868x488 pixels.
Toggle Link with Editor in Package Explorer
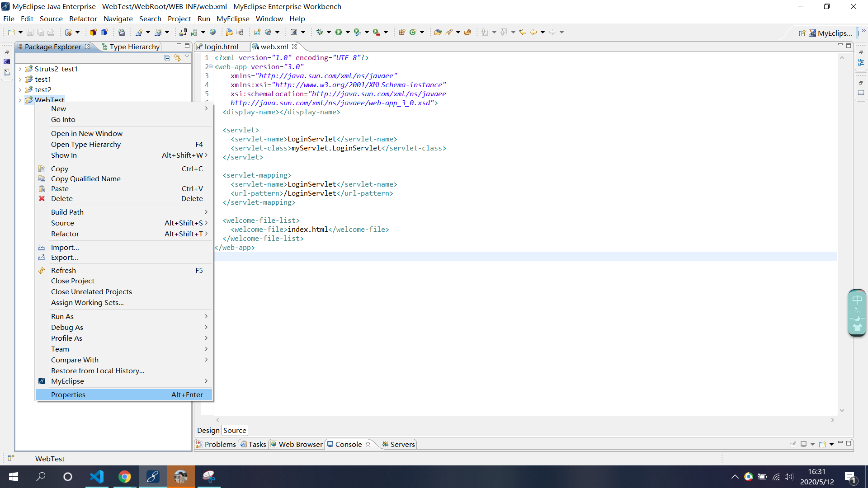click(x=177, y=58)
